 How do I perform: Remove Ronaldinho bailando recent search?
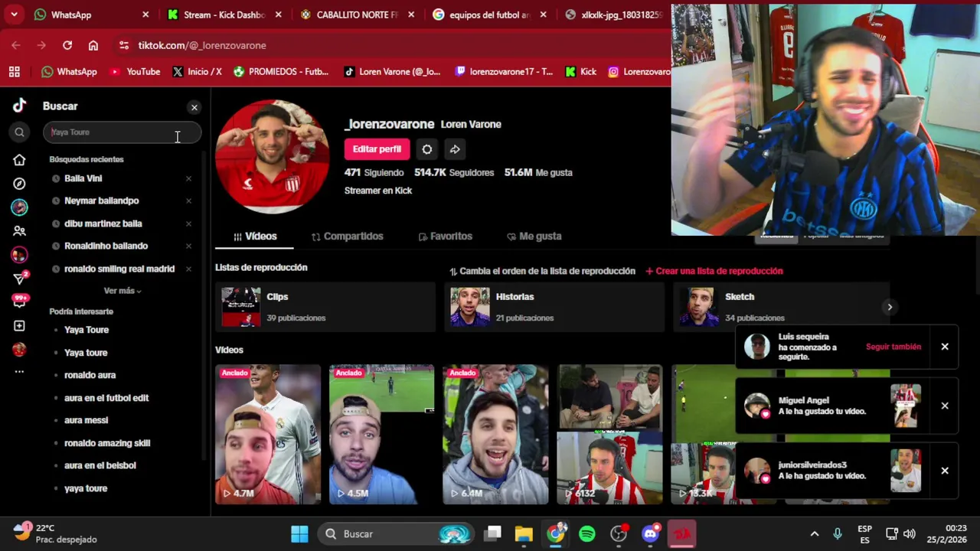tap(188, 246)
